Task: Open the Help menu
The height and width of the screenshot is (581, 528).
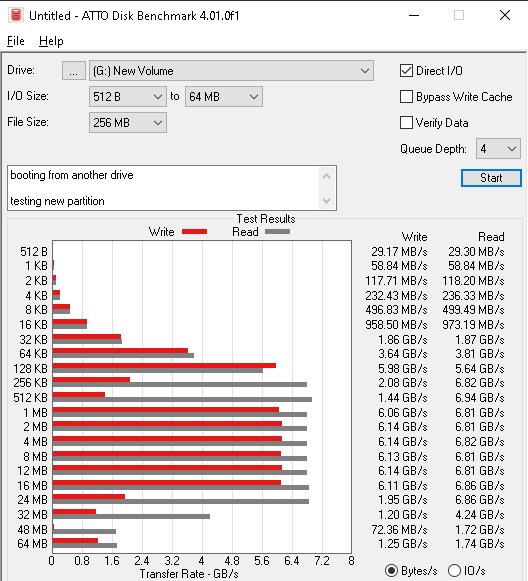Action: pyautogui.click(x=51, y=41)
